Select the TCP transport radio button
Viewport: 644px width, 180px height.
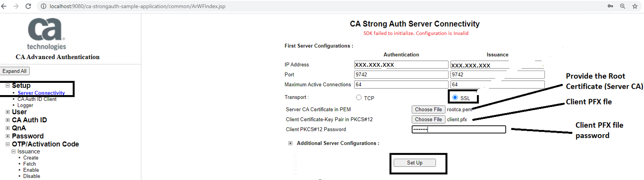[359, 98]
